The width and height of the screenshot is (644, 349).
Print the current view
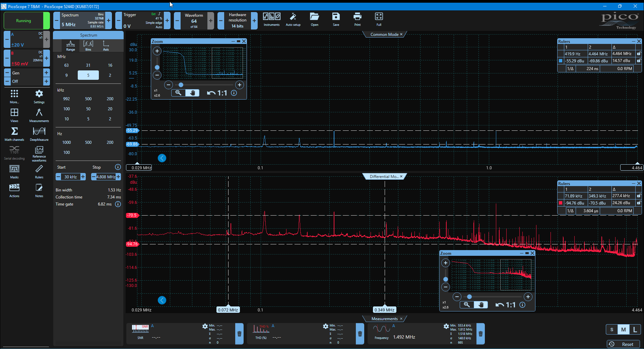tap(358, 19)
